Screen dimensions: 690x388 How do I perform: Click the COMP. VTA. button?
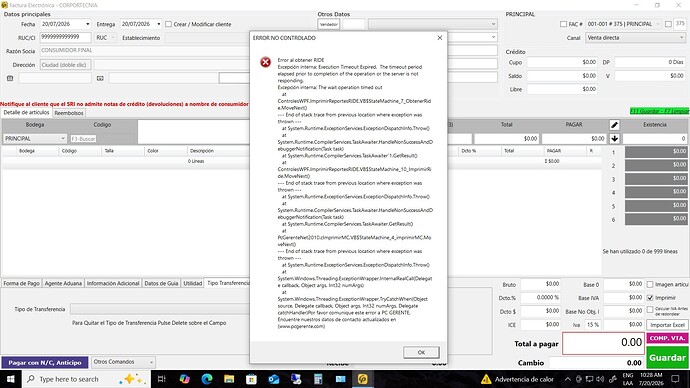coord(667,338)
